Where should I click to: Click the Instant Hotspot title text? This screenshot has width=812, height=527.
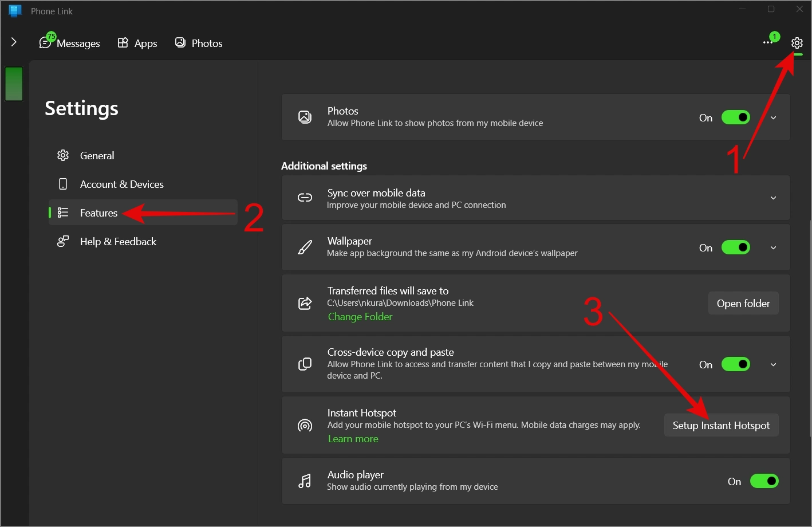click(362, 413)
